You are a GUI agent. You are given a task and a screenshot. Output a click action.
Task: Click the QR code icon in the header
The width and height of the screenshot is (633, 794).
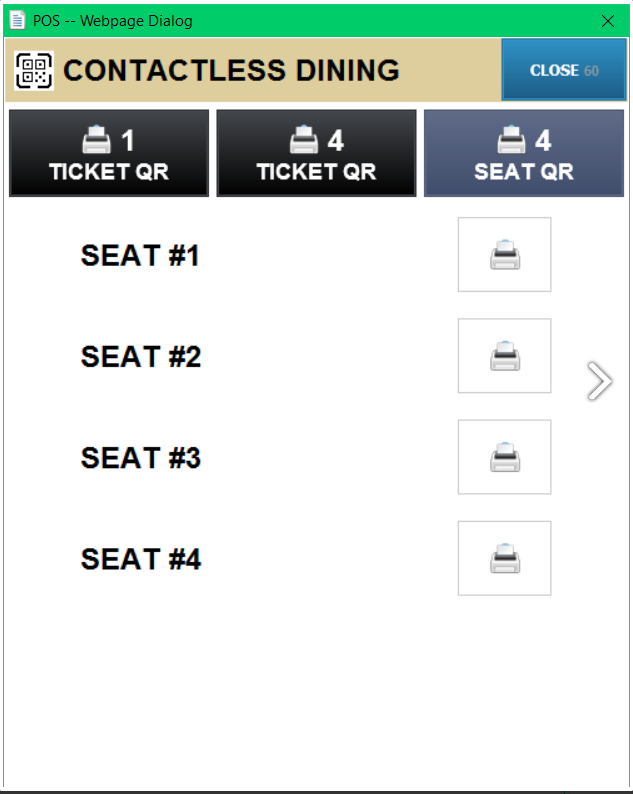coord(35,70)
